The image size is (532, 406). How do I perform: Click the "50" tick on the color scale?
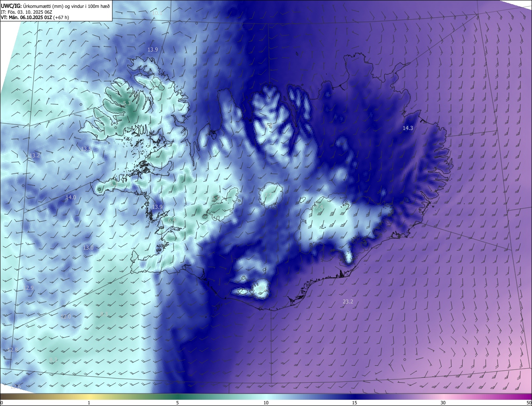click(529, 403)
